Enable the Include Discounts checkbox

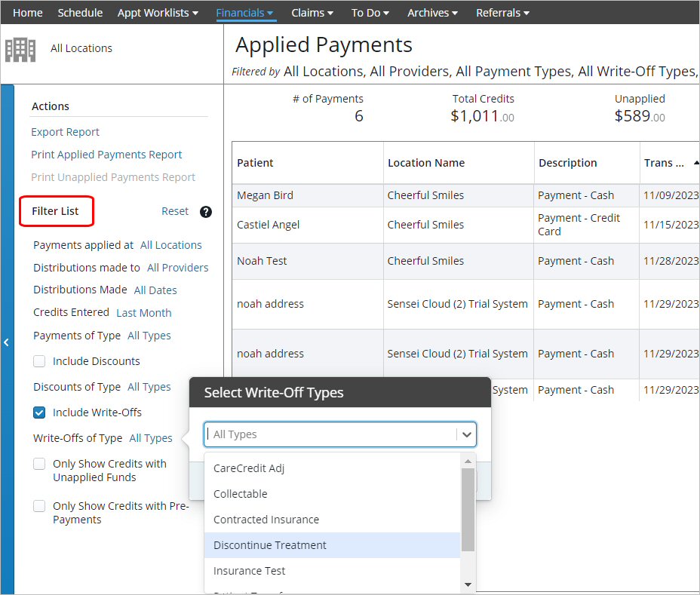tap(39, 361)
